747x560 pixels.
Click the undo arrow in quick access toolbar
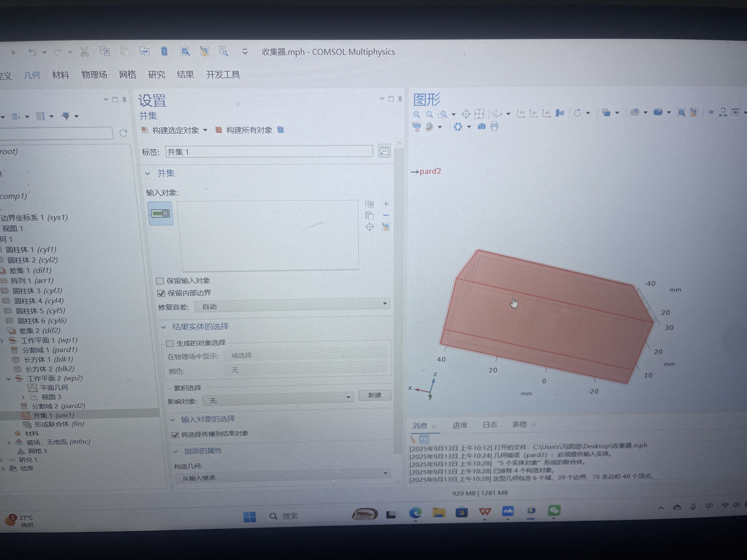point(32,52)
